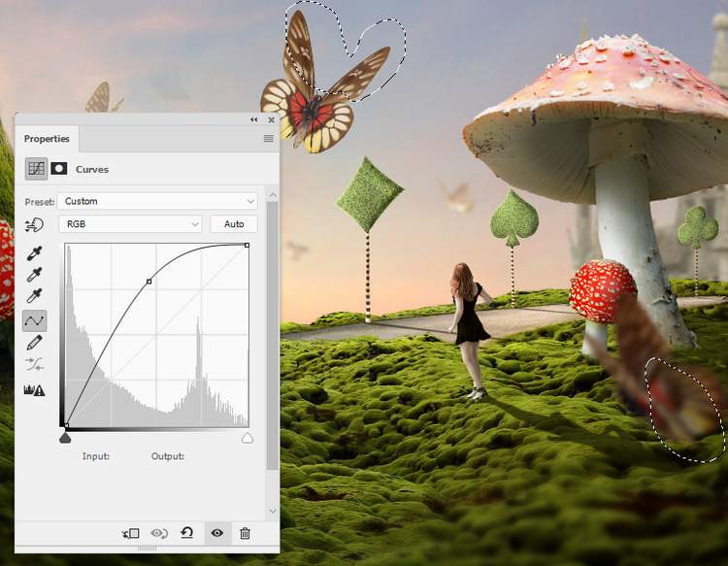Select the white point eyedropper

(x=35, y=296)
